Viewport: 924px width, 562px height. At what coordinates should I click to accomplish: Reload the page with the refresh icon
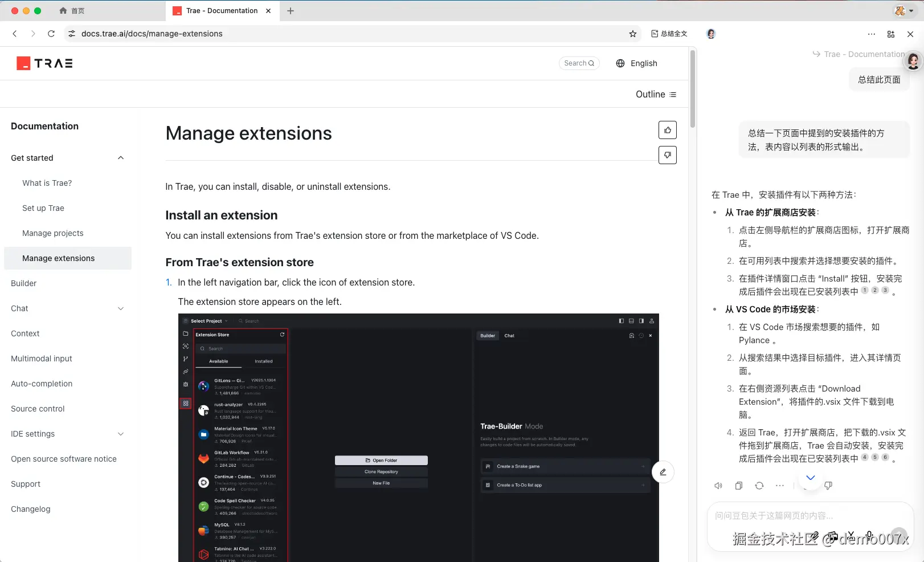click(x=51, y=34)
